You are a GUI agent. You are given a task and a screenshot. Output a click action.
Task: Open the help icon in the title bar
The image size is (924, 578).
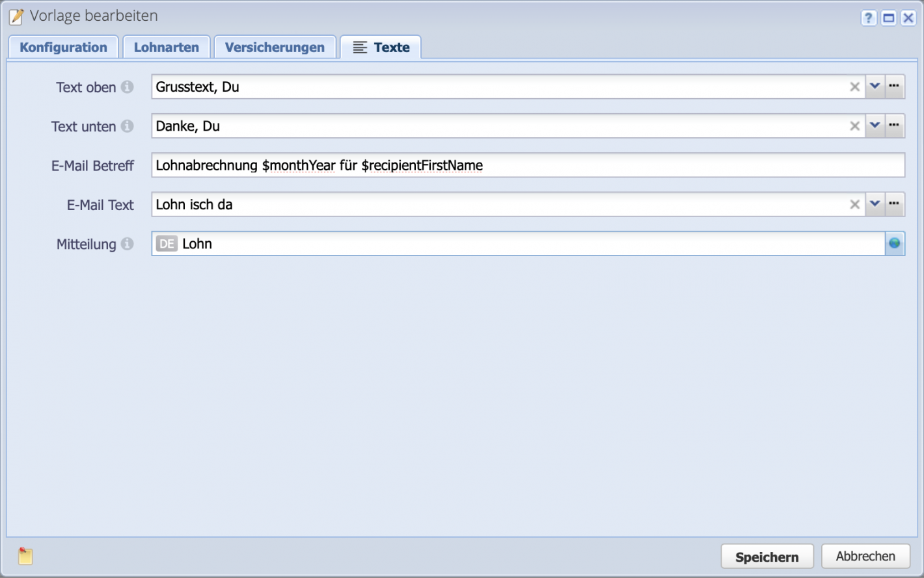point(869,18)
